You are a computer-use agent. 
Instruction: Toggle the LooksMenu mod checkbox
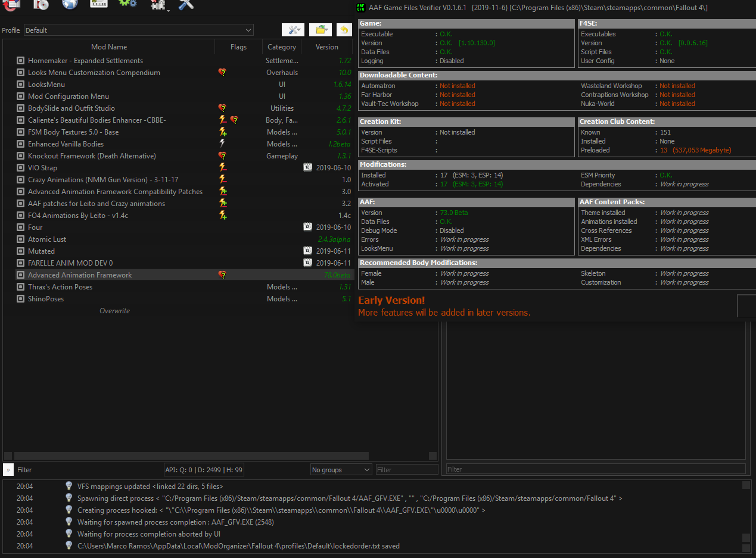click(20, 84)
